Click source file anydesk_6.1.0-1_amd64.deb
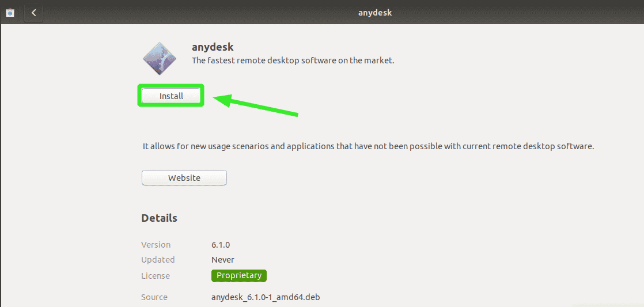This screenshot has width=644, height=307. (266, 297)
